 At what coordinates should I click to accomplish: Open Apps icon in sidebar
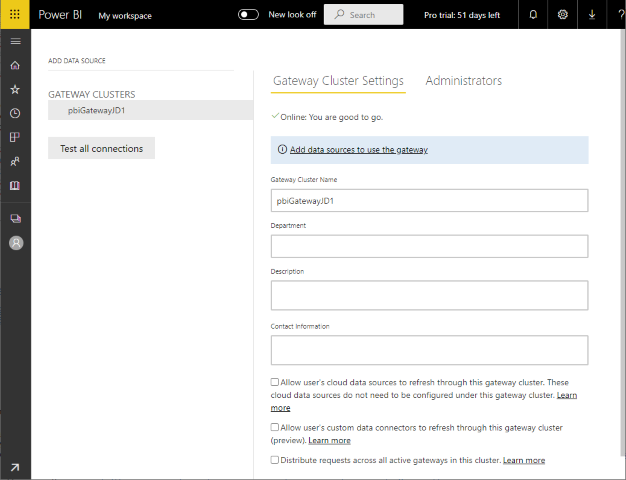click(15, 137)
